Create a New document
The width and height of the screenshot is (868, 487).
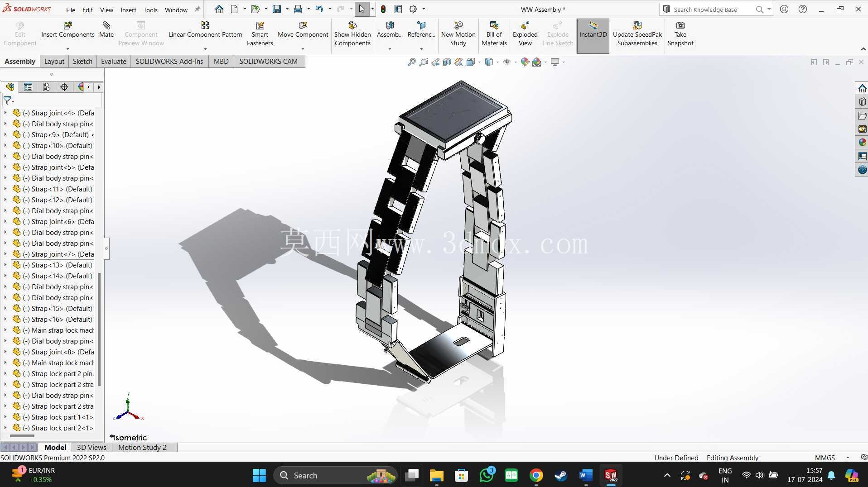234,9
